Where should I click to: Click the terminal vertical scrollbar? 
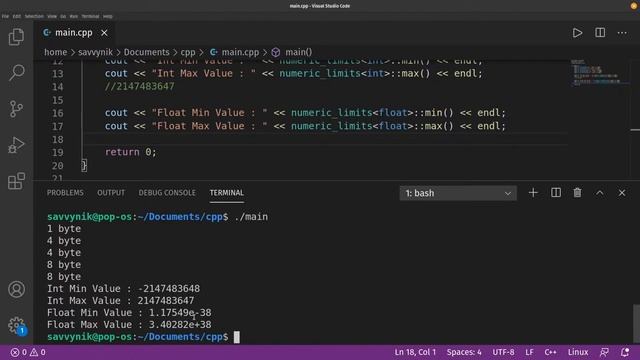(x=636, y=324)
